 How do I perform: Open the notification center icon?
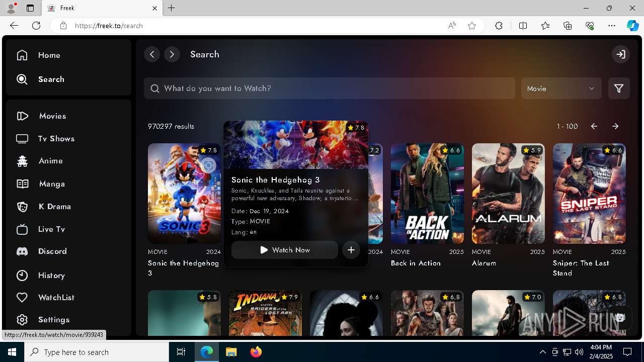[627, 352]
